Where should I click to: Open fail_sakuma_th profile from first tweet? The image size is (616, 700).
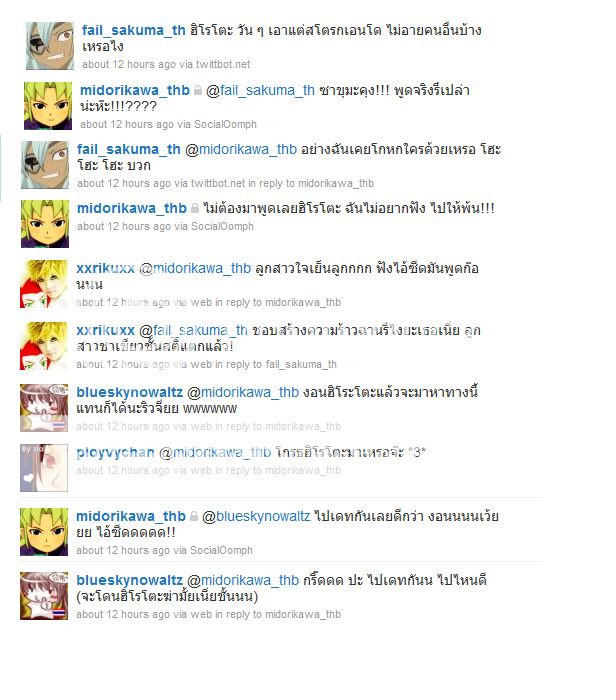pos(133,30)
